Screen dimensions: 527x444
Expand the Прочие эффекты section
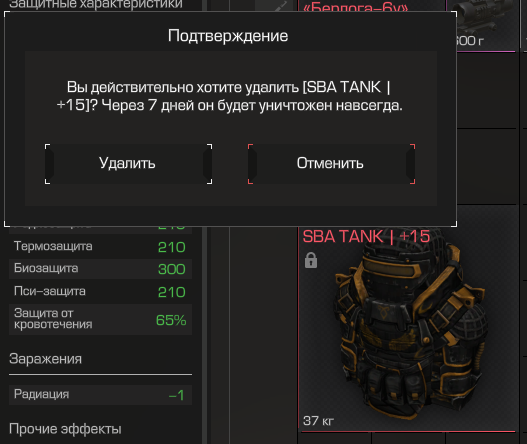tap(65, 429)
